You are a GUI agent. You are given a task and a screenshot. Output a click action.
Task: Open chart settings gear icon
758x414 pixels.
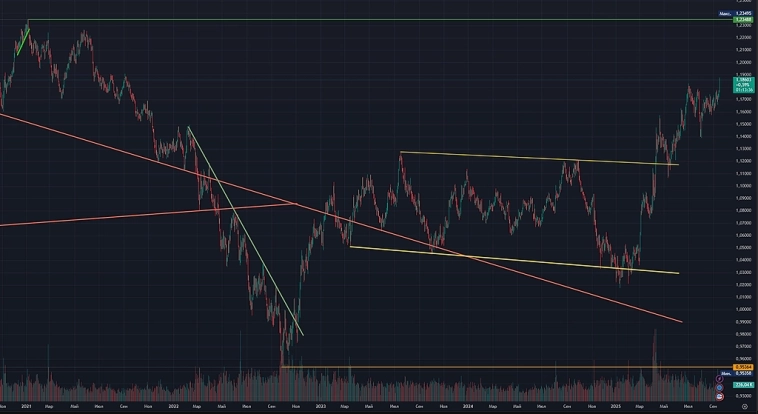(745, 407)
